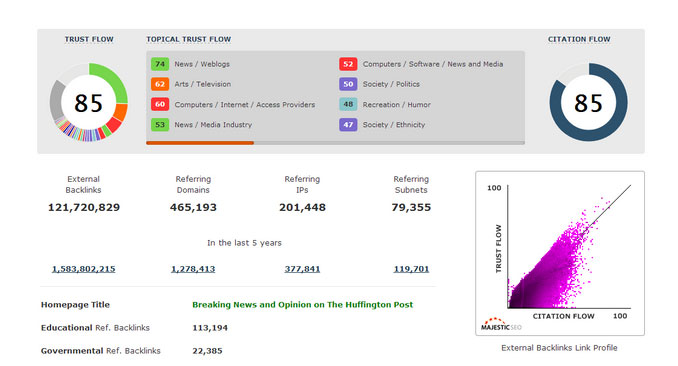Open the 1,583,802,215 historic backlinks link
This screenshot has height=366, width=678.
coord(83,269)
